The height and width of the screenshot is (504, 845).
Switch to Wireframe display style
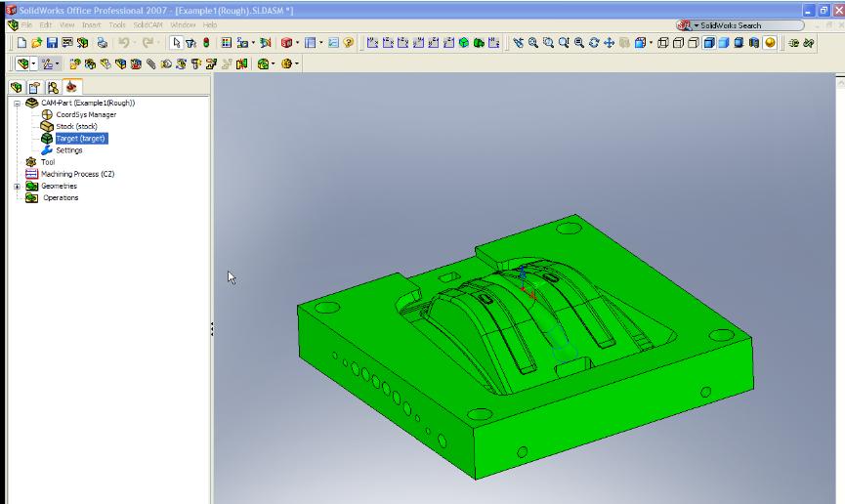coord(663,43)
